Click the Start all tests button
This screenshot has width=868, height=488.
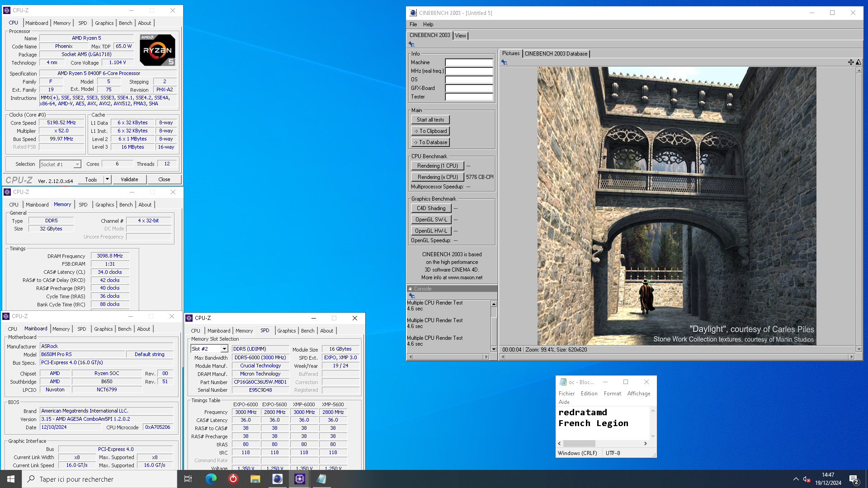tap(430, 120)
